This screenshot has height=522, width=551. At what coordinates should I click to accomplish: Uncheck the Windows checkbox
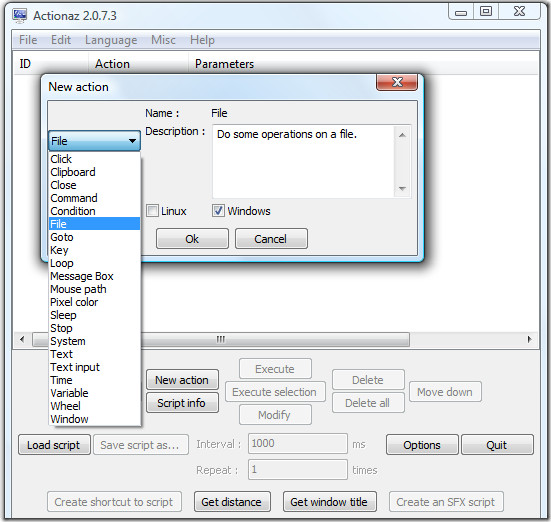point(218,211)
